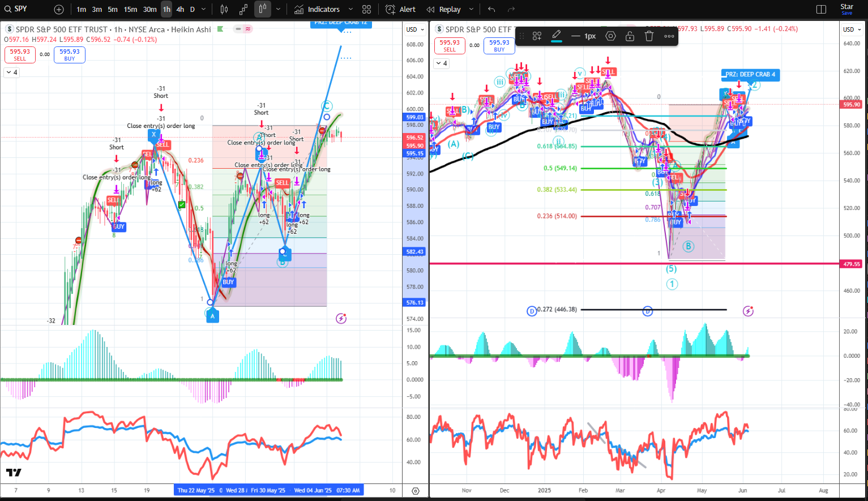Open the USD currency dropdown on right chart
The height and width of the screenshot is (501, 868).
pos(852,29)
